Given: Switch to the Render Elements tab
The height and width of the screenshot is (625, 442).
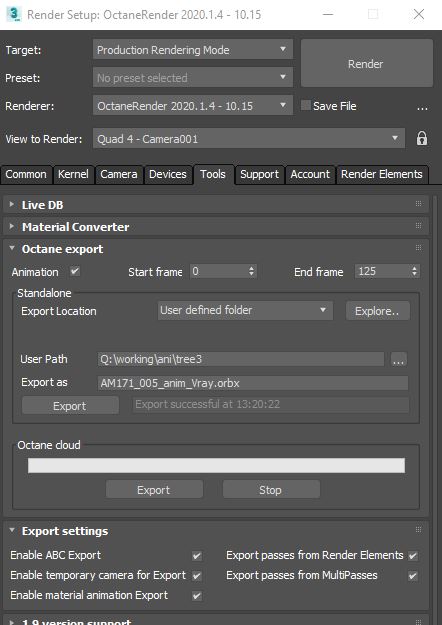Looking at the screenshot, I should (x=382, y=175).
